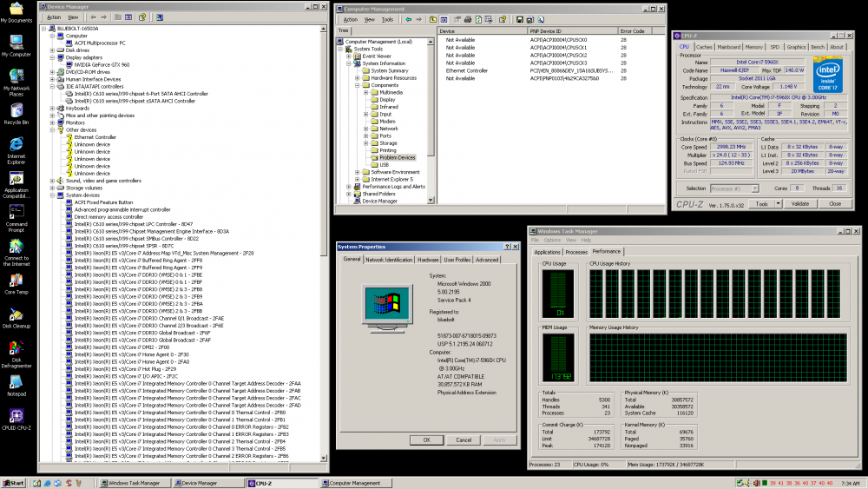
Task: Click Help icon in Computer Management toolbar
Action: click(503, 19)
